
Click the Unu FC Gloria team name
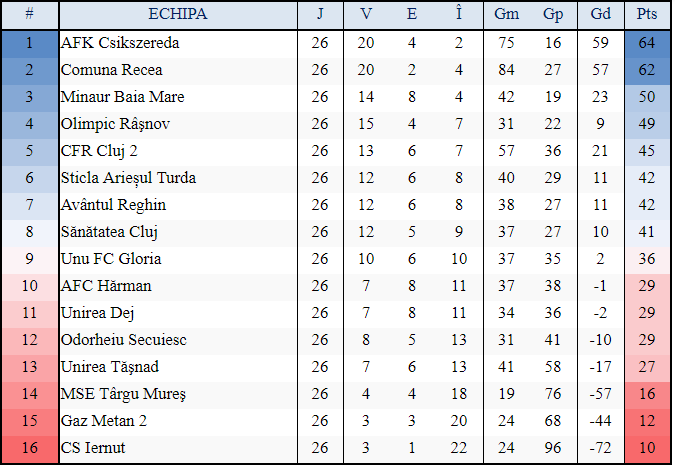(111, 259)
